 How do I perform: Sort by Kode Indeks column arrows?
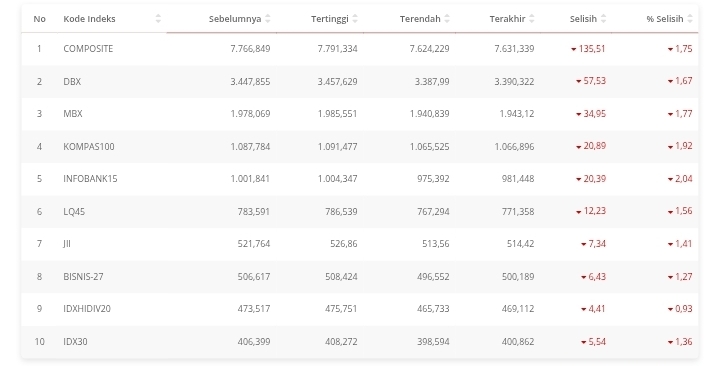coord(158,19)
